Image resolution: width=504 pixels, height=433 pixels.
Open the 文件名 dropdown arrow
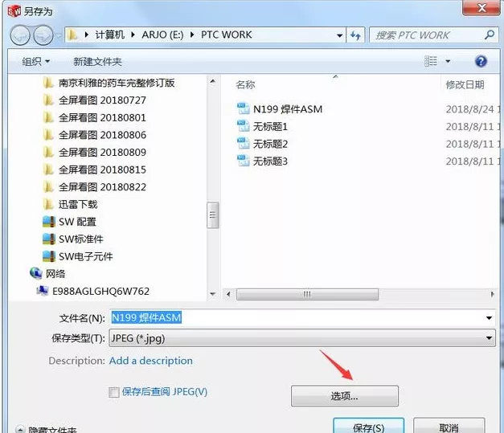click(x=489, y=318)
